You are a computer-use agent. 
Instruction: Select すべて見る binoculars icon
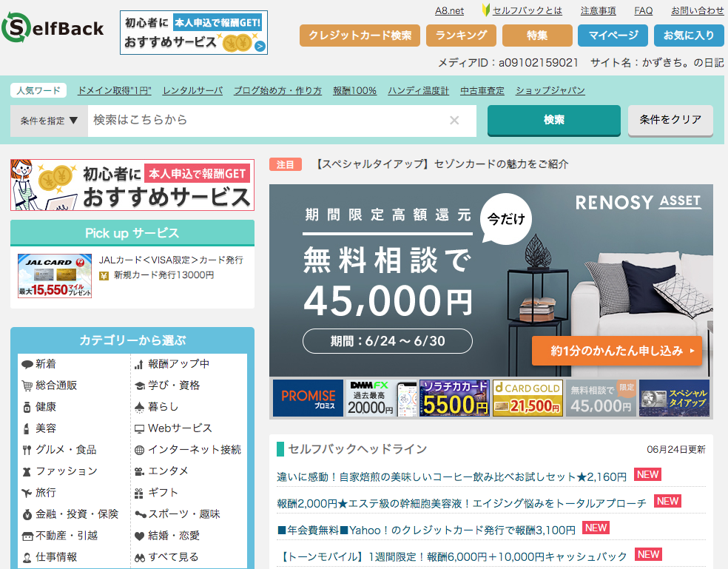tap(140, 558)
